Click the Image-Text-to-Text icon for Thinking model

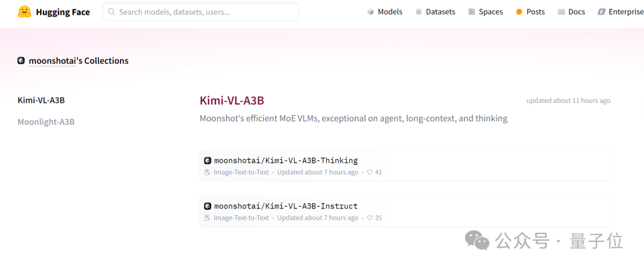208,173
